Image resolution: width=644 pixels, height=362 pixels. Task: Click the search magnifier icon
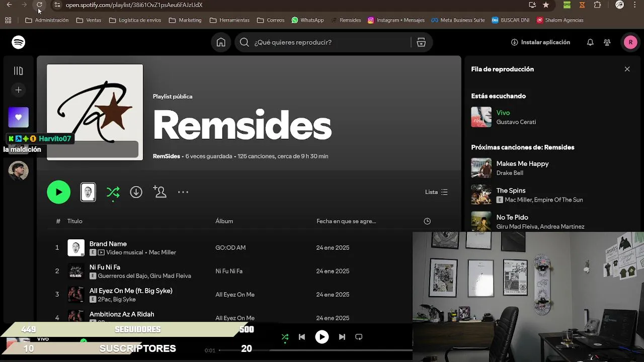245,42
